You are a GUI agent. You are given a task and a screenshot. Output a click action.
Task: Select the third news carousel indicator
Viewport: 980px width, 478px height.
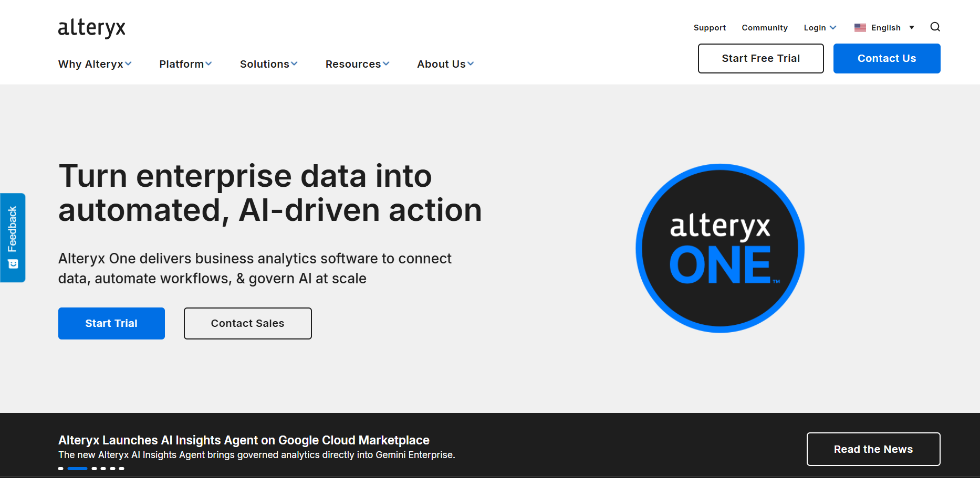tap(94, 468)
